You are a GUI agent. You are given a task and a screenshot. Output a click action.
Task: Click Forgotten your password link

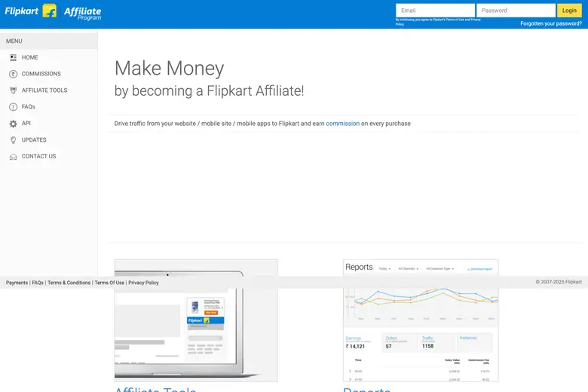point(551,23)
